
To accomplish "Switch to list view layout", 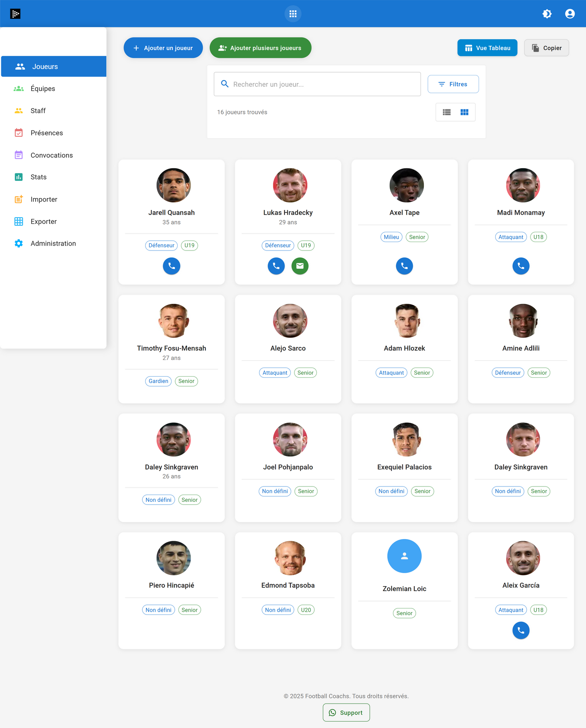I will click(x=446, y=112).
